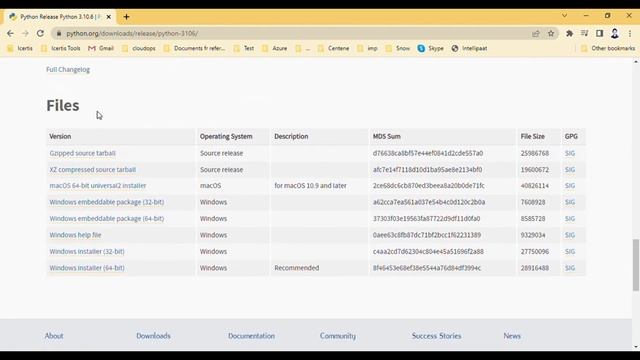Screen dimensions: 640x360
Task: Download the Windows help file
Action: pyautogui.click(x=75, y=235)
